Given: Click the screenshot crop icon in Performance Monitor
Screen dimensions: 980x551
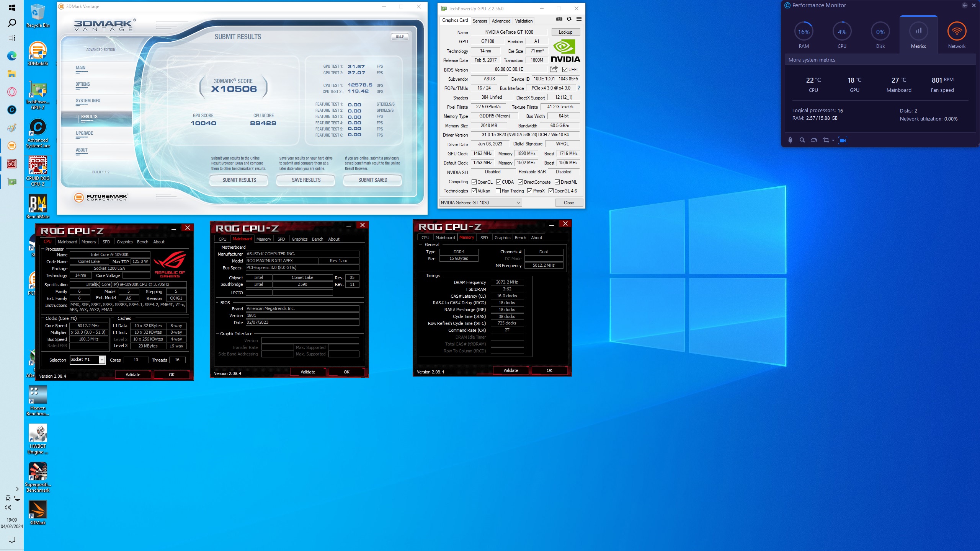Looking at the screenshot, I should (826, 140).
